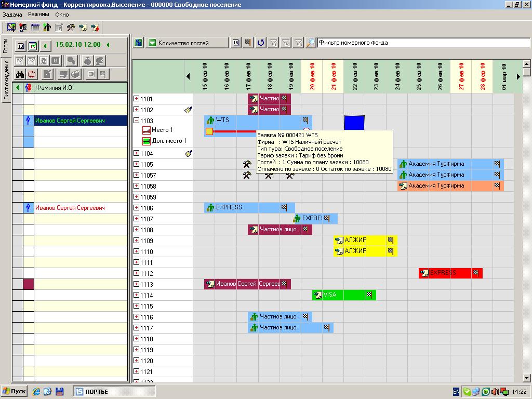Click the magnifying glass filter search icon

click(x=311, y=43)
